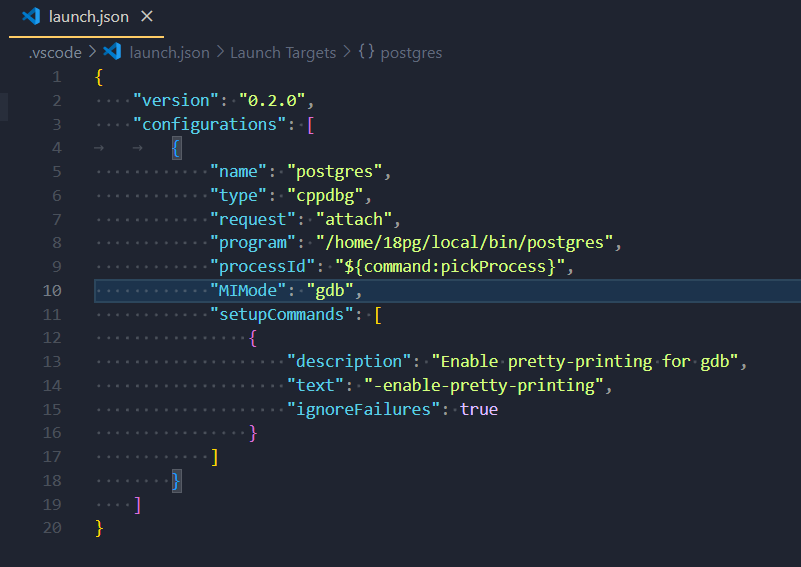This screenshot has width=801, height=567.
Task: Click the "-enable-pretty-printing" value
Action: coord(484,386)
